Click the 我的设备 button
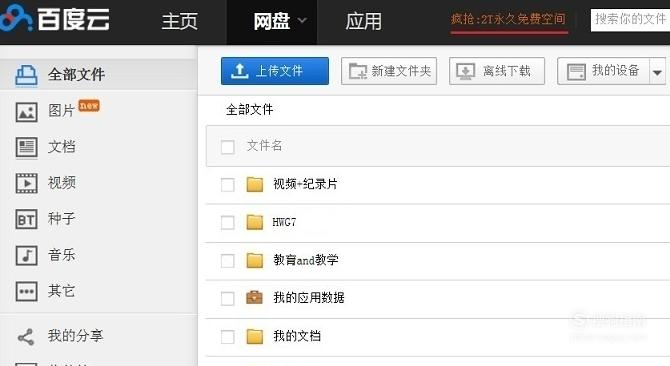The image size is (670, 366). pos(603,71)
